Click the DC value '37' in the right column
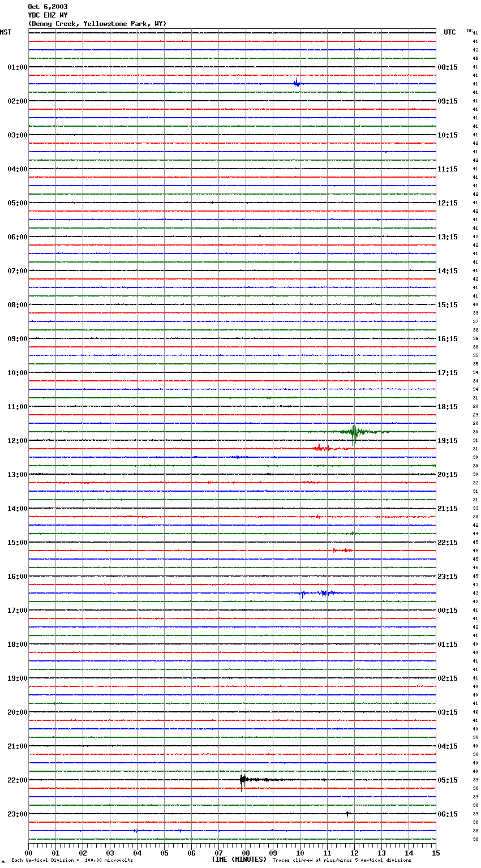The height and width of the screenshot is (868, 481). click(475, 322)
